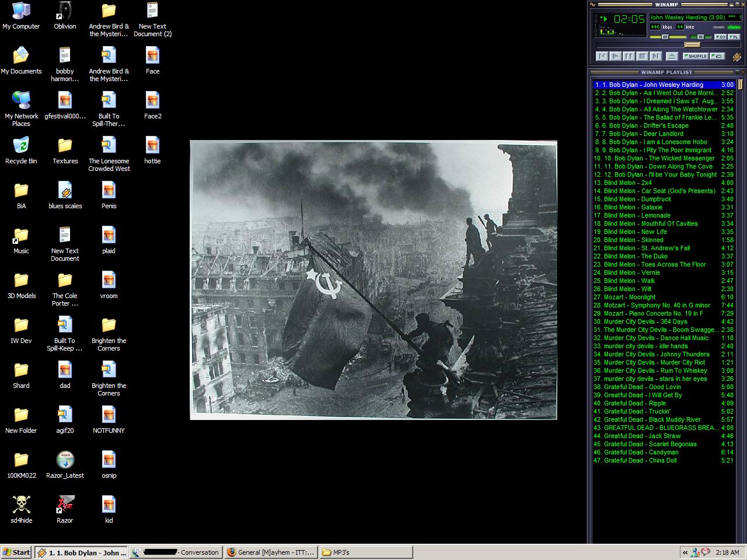Switch to the MP3's folder taskbar button
747x560 pixels.
pos(366,552)
